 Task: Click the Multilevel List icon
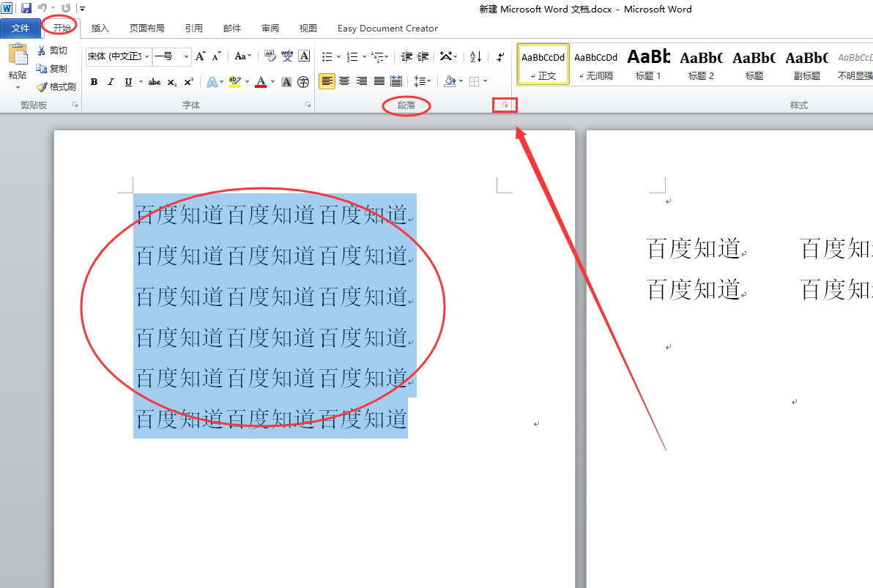coord(377,56)
